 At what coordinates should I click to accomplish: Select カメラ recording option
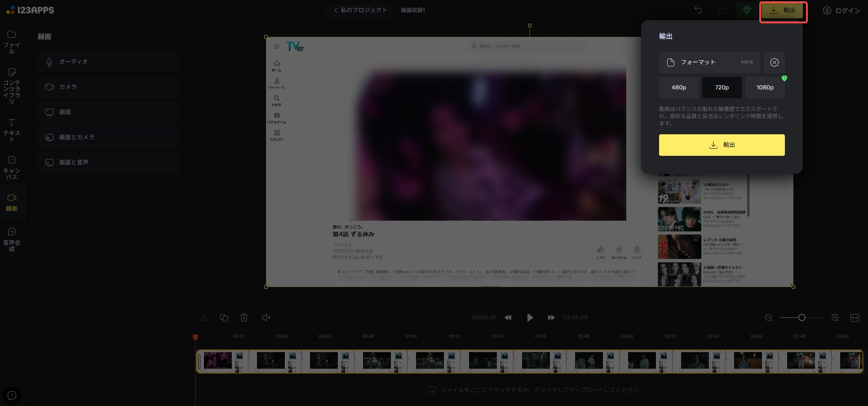coord(108,87)
